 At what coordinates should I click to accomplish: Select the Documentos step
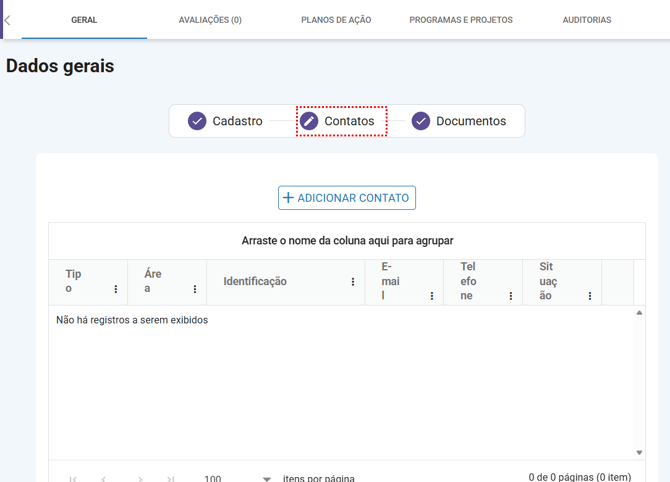470,121
